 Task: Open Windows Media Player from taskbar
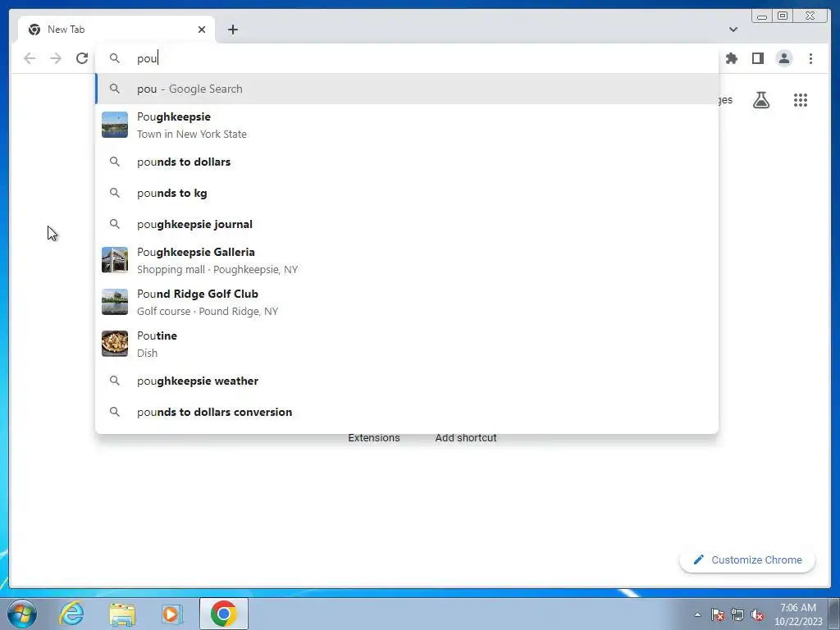coord(172,614)
